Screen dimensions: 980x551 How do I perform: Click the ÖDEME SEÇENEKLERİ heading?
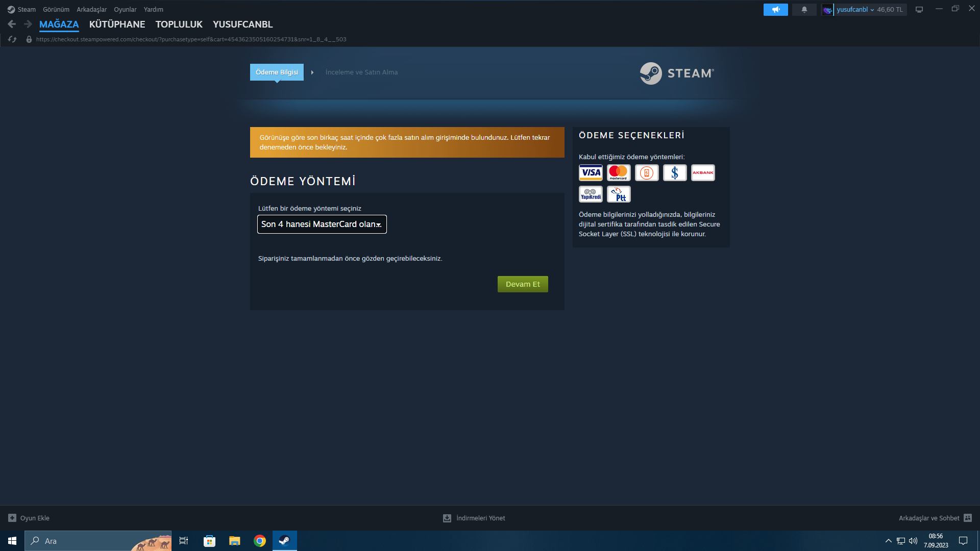[x=631, y=135]
